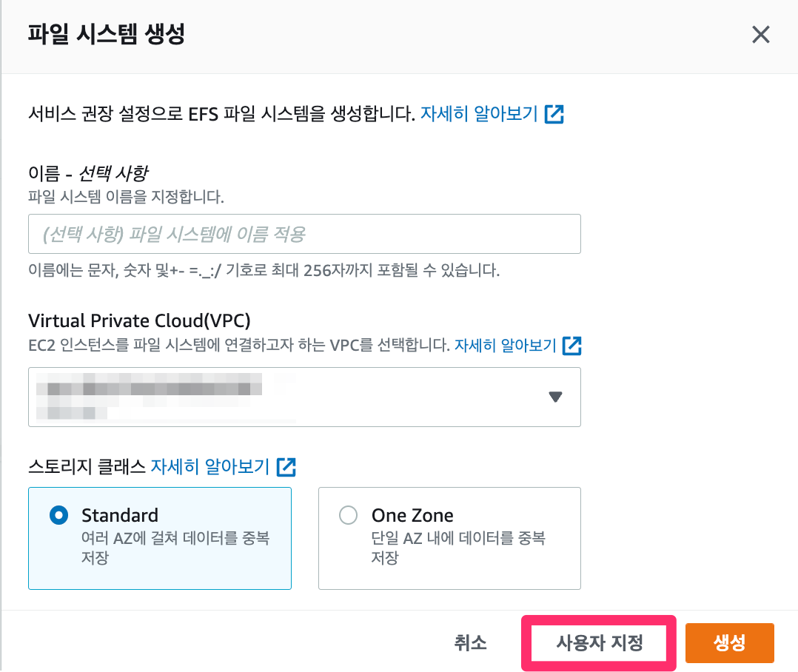This screenshot has height=672, width=798.
Task: Click external link icon beside 스토리지 클래스
Action: (x=286, y=467)
